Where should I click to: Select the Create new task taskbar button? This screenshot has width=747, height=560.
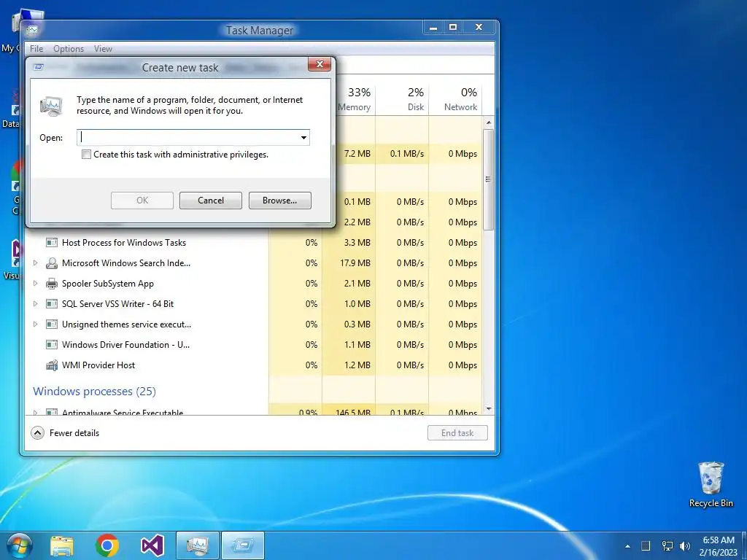(243, 545)
